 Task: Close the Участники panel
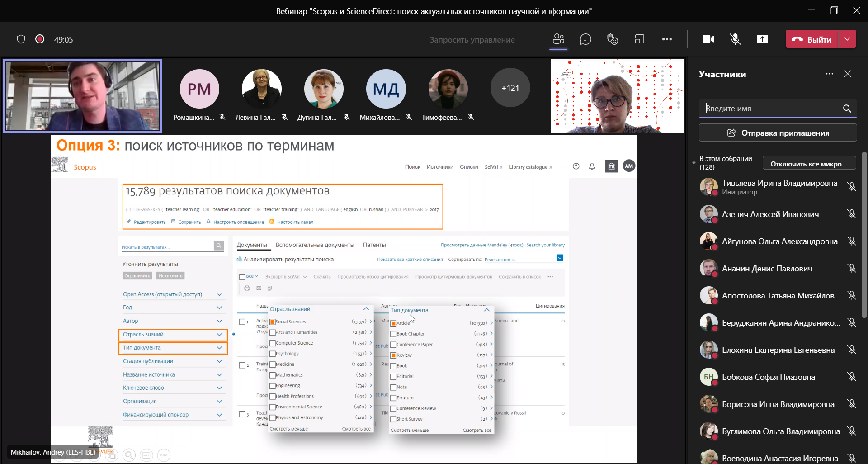(x=848, y=74)
